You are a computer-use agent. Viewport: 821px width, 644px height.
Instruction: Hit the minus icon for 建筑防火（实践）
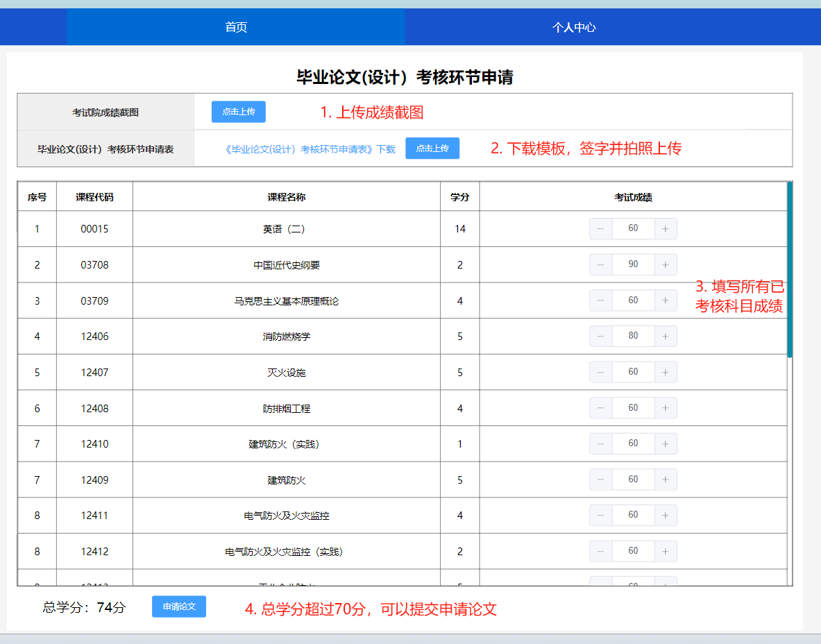[x=600, y=444]
